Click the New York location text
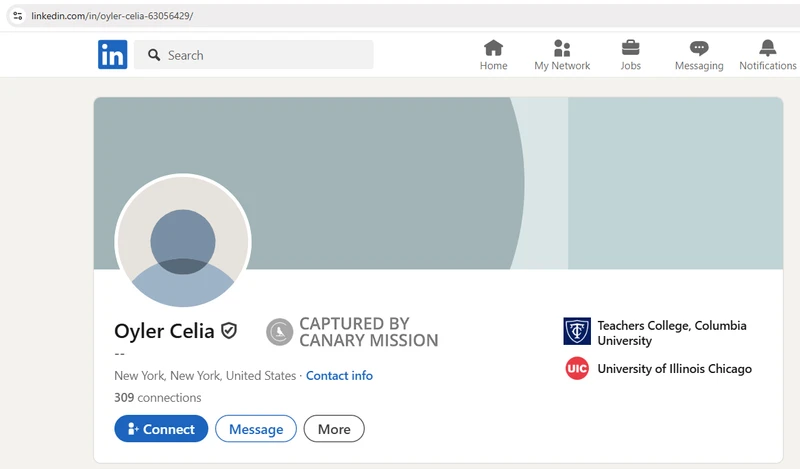Viewport: 800px width, 469px height. tap(205, 376)
